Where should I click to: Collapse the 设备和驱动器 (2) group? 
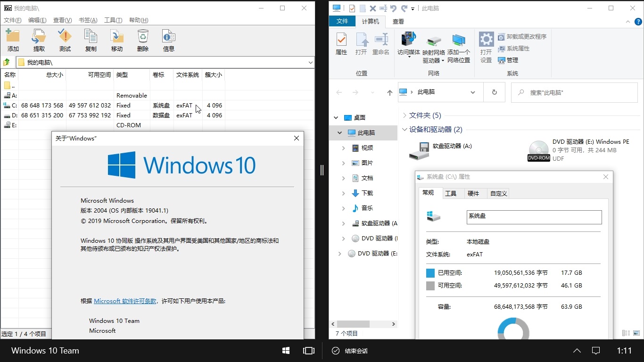[405, 129]
